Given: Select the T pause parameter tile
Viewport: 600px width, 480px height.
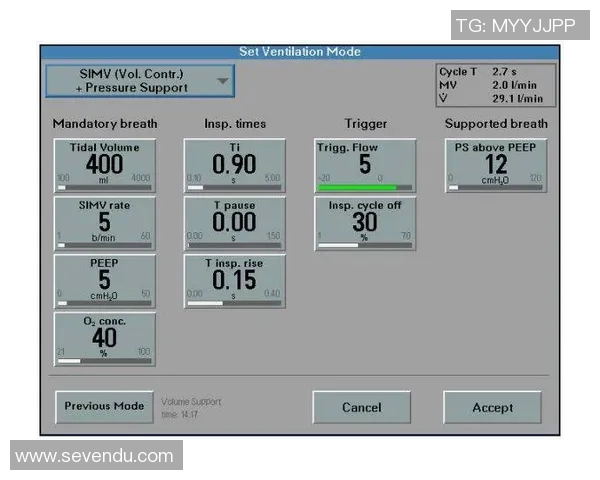Looking at the screenshot, I should [x=234, y=222].
